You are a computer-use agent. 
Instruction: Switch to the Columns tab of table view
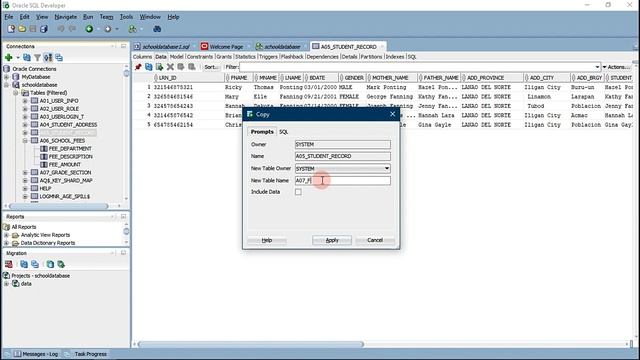coord(142,57)
